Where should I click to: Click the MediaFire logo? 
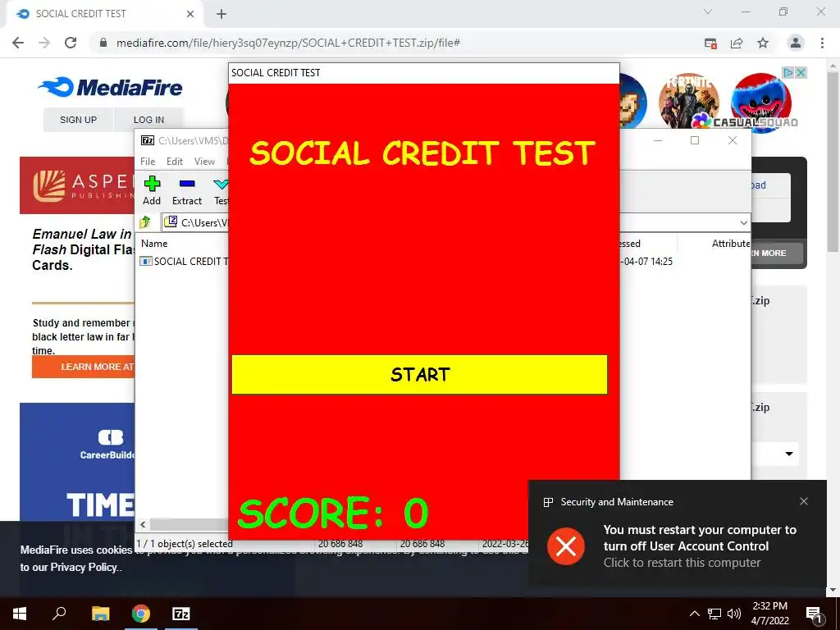[x=111, y=87]
